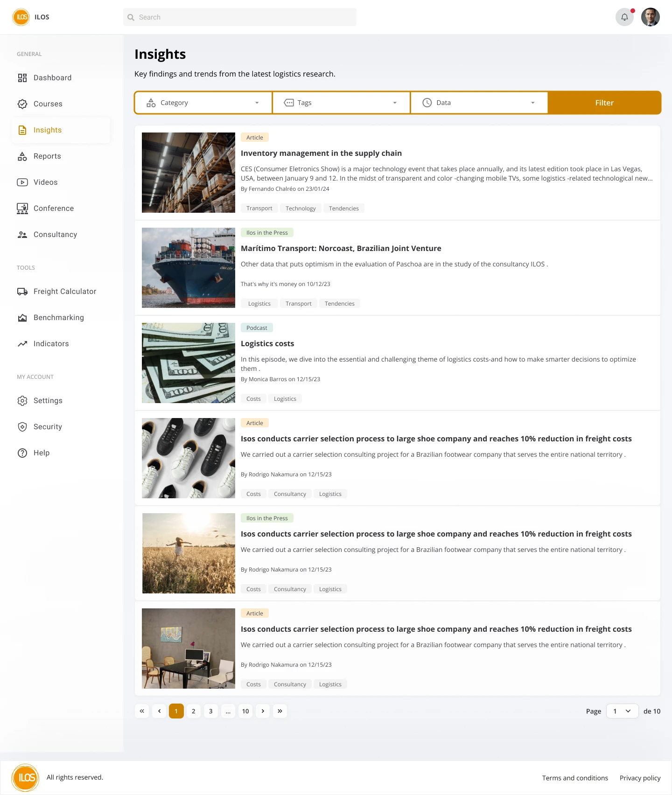This screenshot has height=795, width=672.
Task: Click the Consultancy people icon
Action: click(22, 235)
